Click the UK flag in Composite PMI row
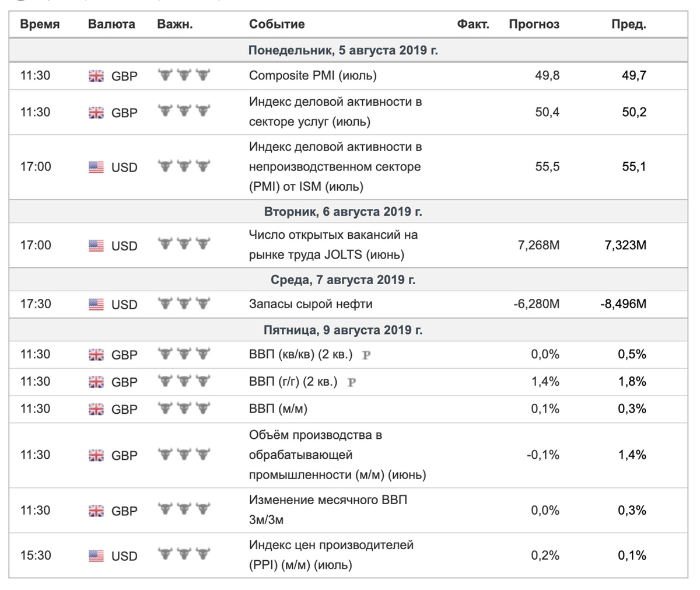This screenshot has width=700, height=590. coord(96,76)
